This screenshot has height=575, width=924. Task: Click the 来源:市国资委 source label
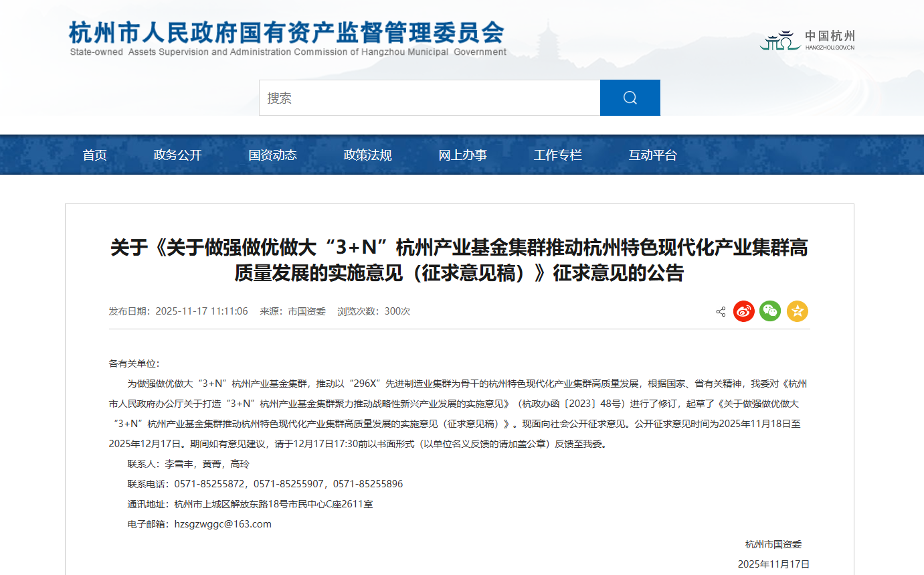(292, 311)
